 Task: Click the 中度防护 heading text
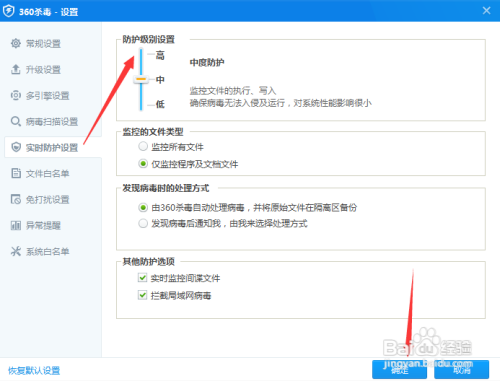207,62
